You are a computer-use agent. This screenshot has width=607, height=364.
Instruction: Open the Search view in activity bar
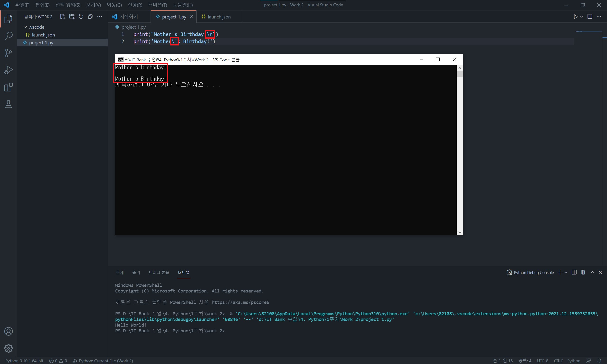point(8,36)
